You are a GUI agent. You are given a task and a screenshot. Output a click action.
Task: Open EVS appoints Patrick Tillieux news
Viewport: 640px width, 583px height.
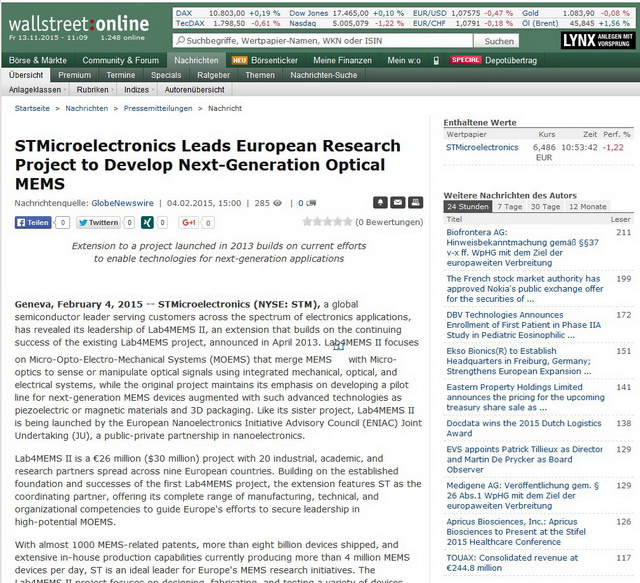524,459
